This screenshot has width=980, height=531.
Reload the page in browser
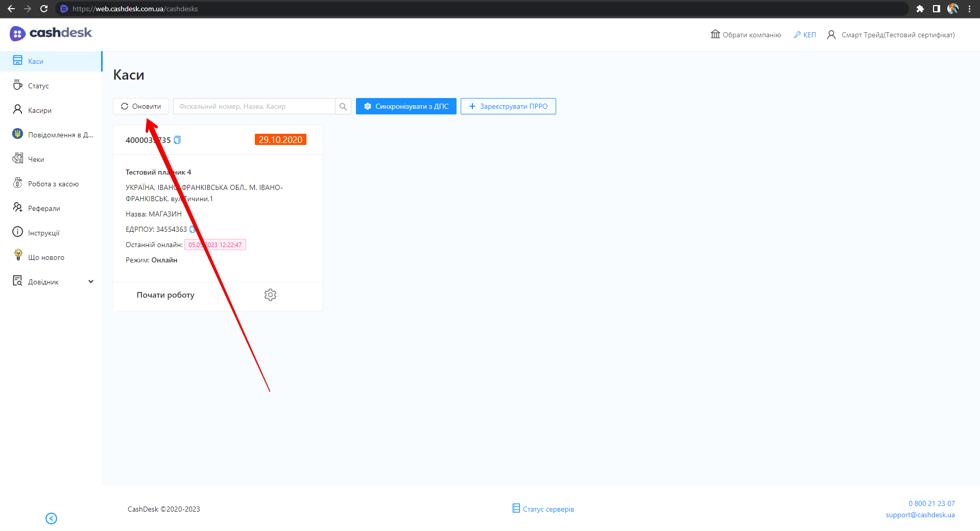(44, 9)
